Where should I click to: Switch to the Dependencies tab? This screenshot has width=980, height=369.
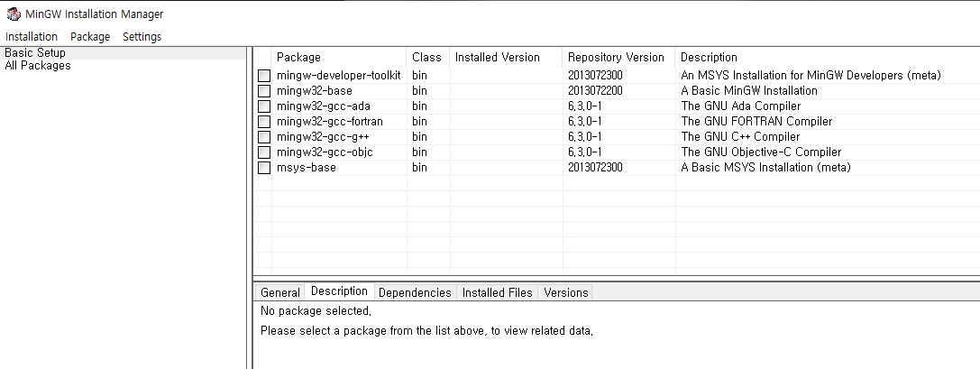pyautogui.click(x=415, y=292)
